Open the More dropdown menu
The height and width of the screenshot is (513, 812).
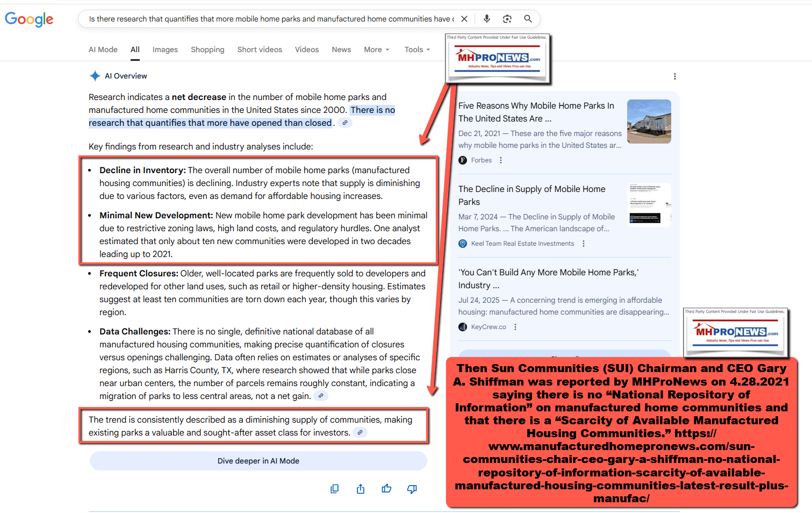(x=376, y=49)
